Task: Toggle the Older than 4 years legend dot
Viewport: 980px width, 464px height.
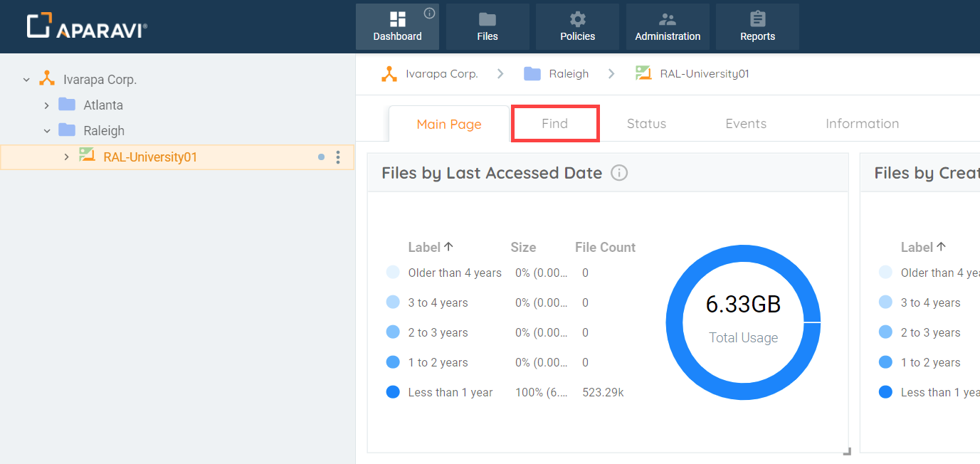Action: coord(392,272)
